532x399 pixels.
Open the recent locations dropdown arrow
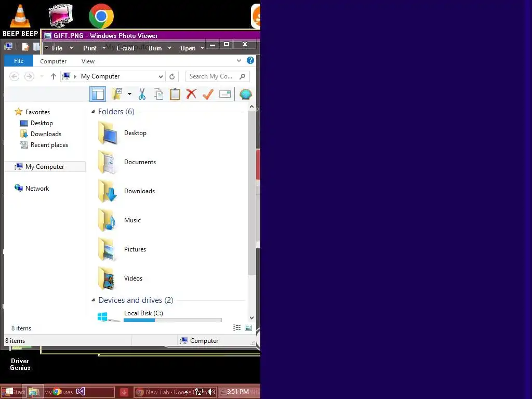(x=42, y=76)
